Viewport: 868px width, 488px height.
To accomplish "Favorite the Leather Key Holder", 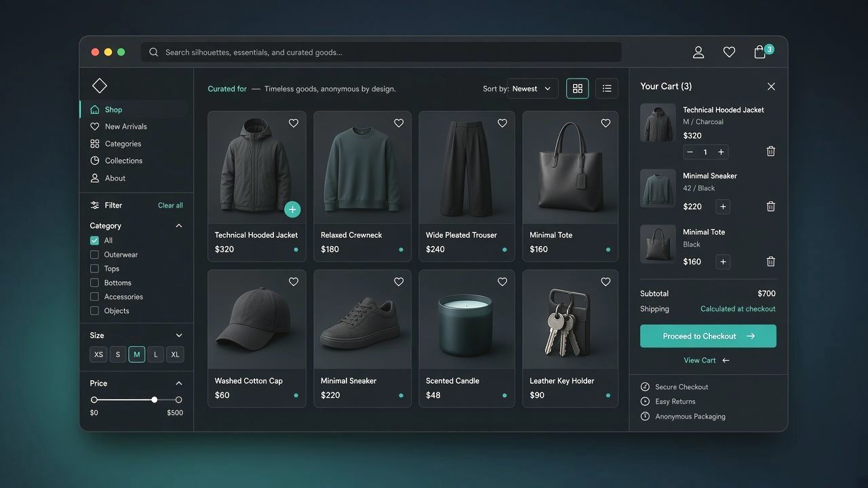I will pos(606,282).
